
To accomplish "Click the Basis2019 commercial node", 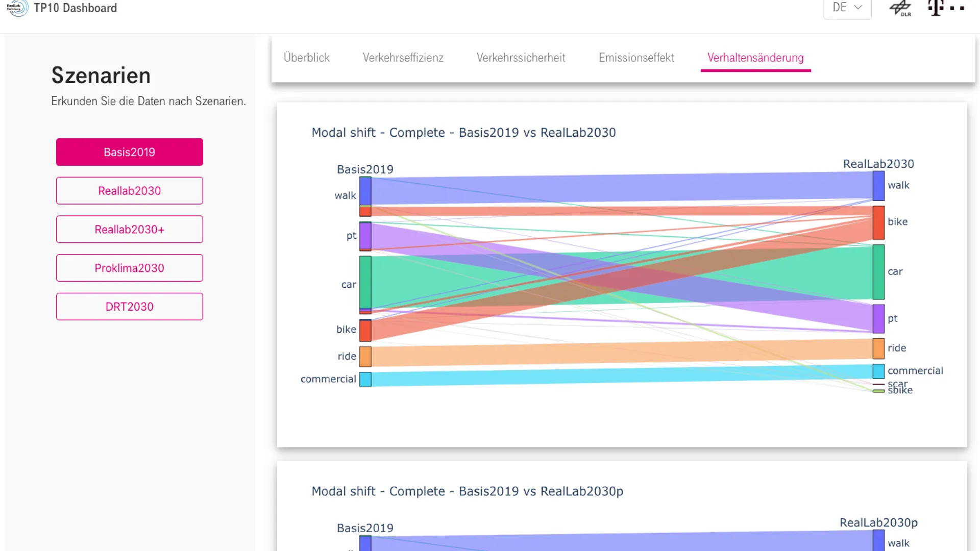I will point(365,380).
